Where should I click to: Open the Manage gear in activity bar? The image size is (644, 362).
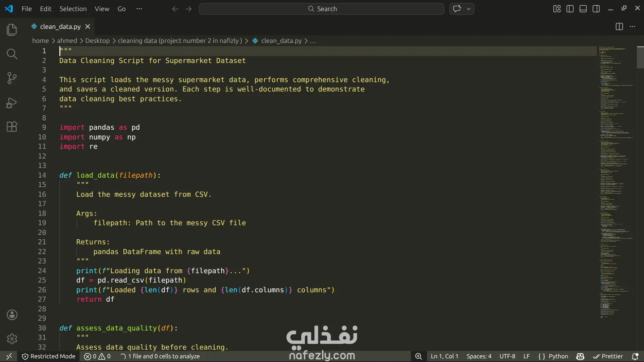click(x=12, y=339)
